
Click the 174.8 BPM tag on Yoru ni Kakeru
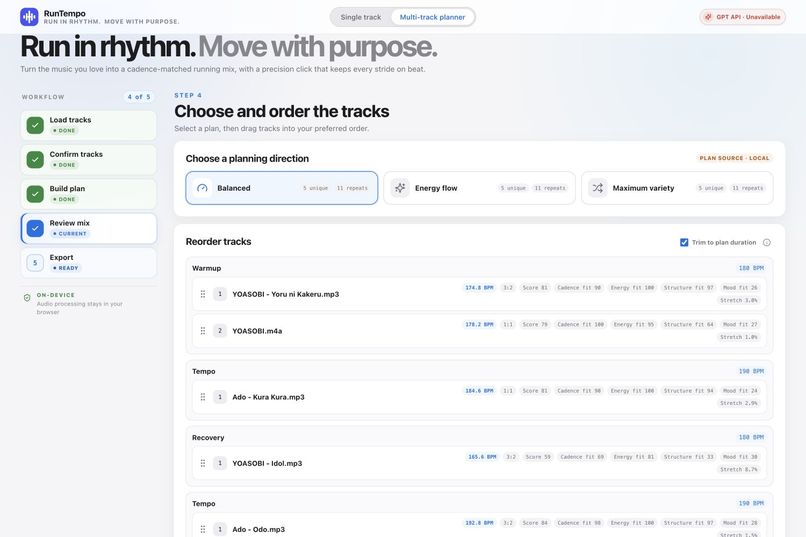(x=479, y=288)
